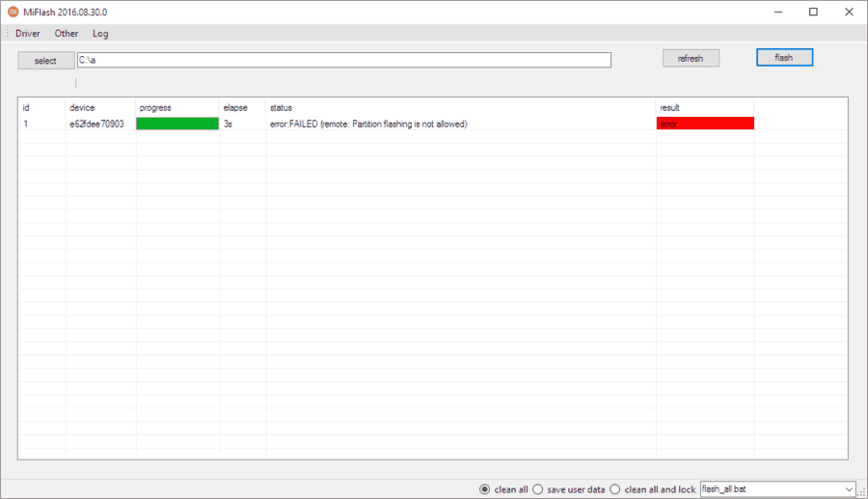Close the MiFlash window
868x499 pixels.
pos(849,12)
